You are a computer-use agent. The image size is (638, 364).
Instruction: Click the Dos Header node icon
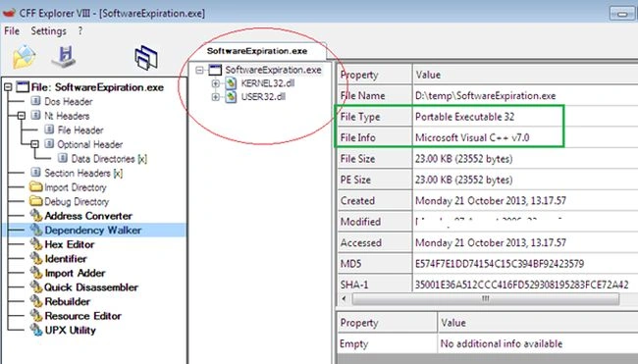point(35,101)
